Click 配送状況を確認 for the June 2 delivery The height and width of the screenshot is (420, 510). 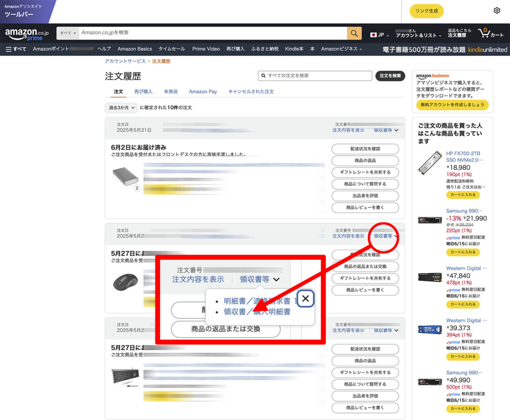coord(365,149)
